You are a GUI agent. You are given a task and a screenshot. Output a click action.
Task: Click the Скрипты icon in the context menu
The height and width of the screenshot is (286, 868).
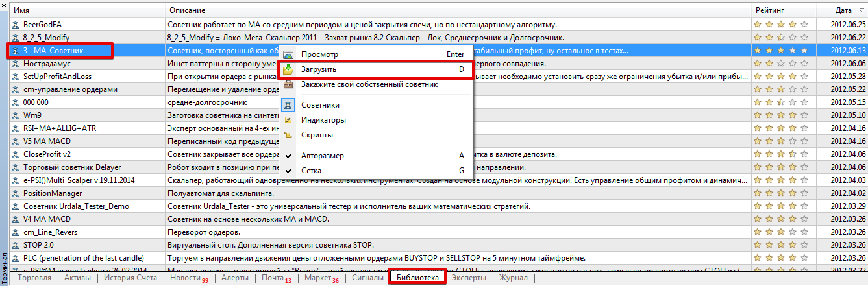click(x=288, y=135)
